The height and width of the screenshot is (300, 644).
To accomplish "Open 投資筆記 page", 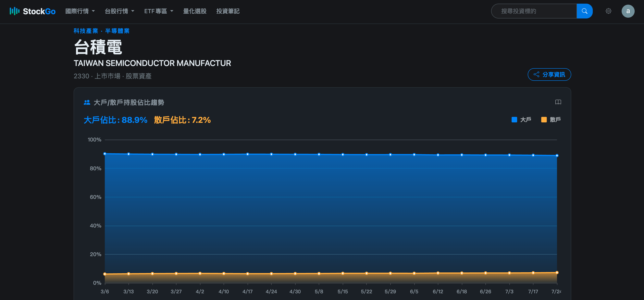I will point(228,11).
